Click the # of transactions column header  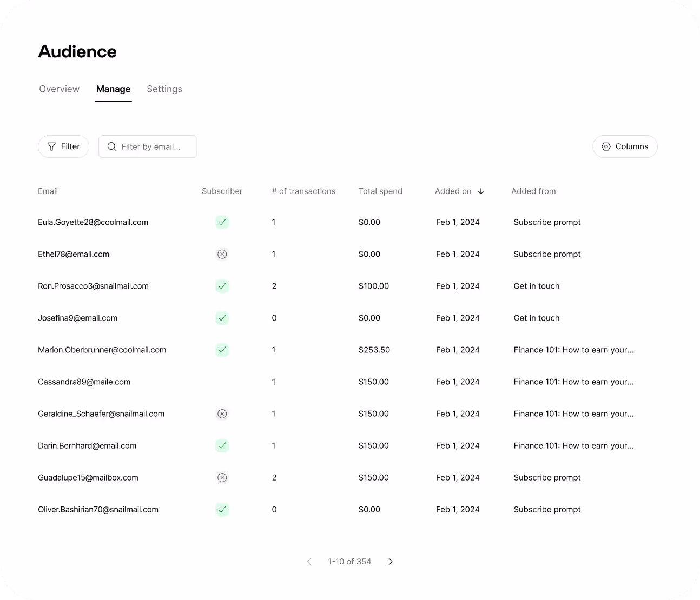pos(303,191)
